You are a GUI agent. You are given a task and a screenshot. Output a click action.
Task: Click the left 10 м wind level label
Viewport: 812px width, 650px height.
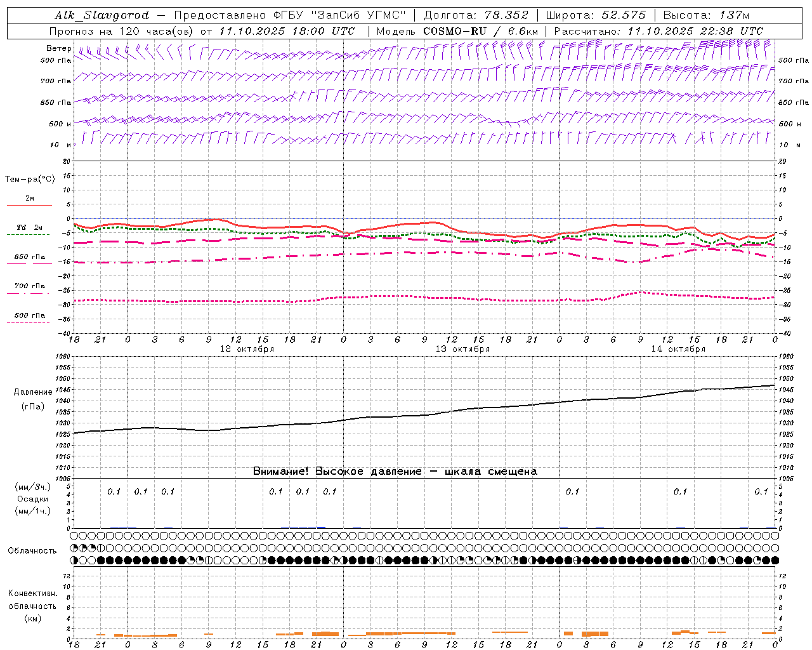(60, 145)
